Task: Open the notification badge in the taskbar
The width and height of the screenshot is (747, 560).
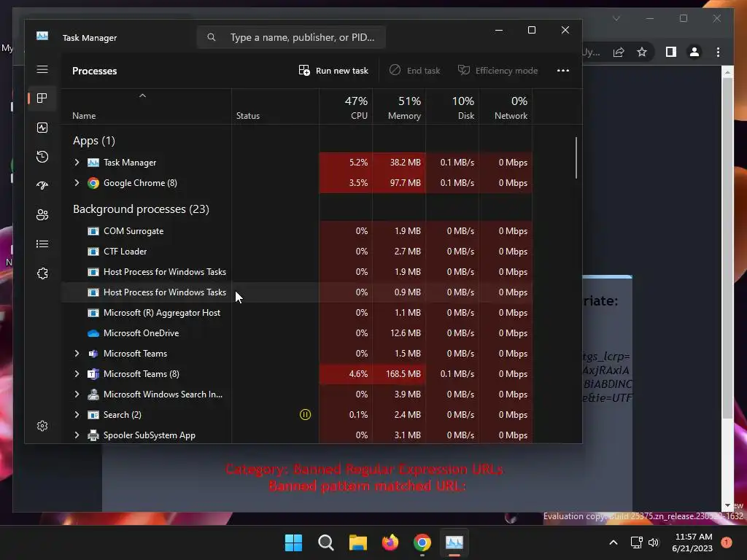Action: [x=726, y=542]
